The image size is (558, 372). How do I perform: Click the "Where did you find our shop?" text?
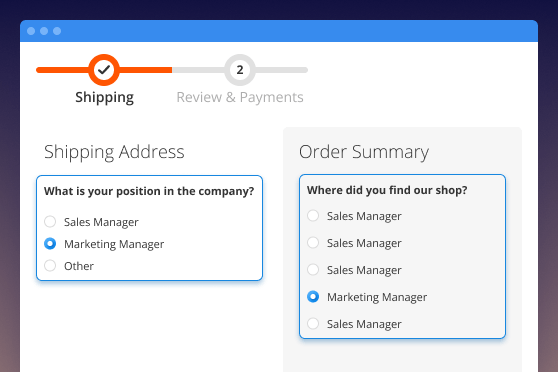pos(387,190)
